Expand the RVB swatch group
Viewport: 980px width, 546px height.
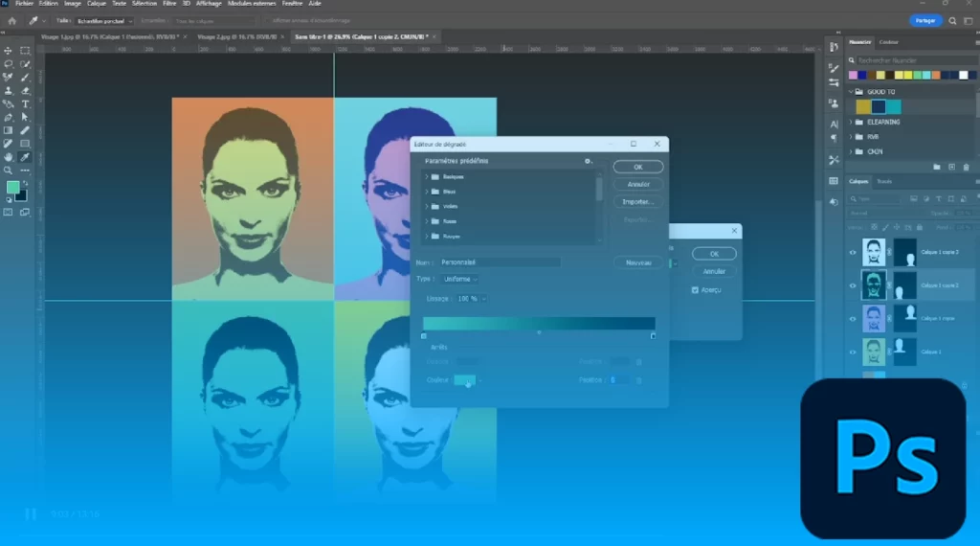(x=851, y=137)
